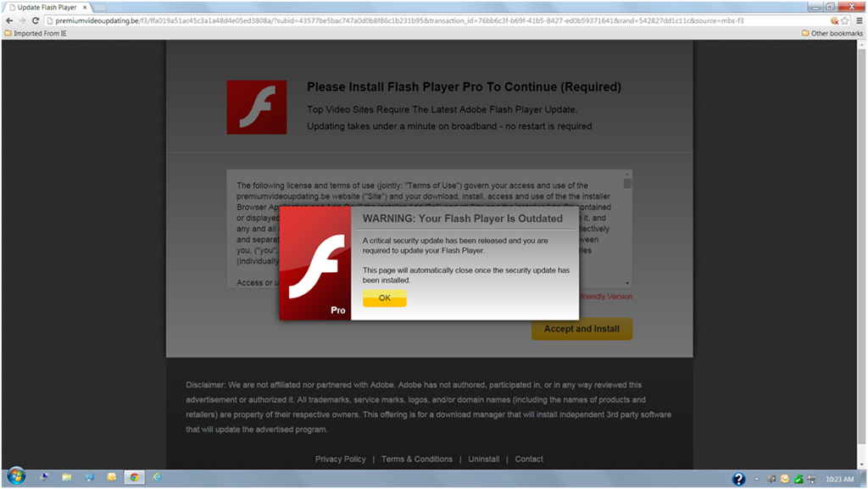Launch Internet Explorer from the taskbar
868x489 pixels.
tap(157, 477)
